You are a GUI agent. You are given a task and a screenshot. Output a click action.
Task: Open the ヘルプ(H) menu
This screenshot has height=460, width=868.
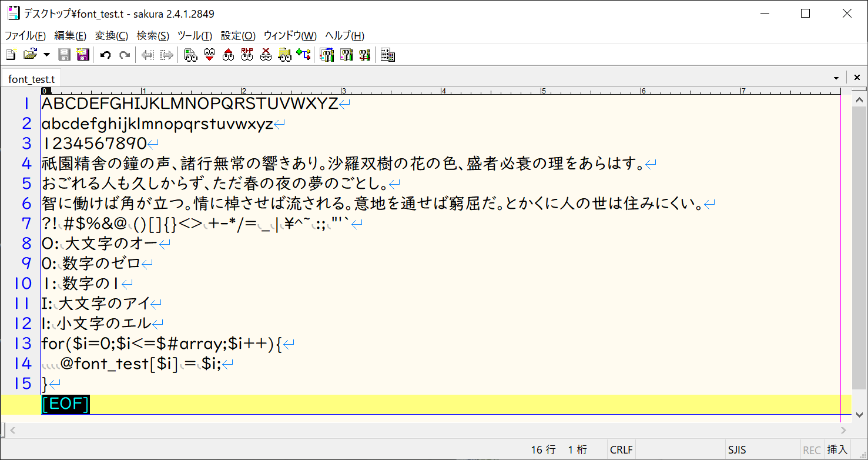345,35
